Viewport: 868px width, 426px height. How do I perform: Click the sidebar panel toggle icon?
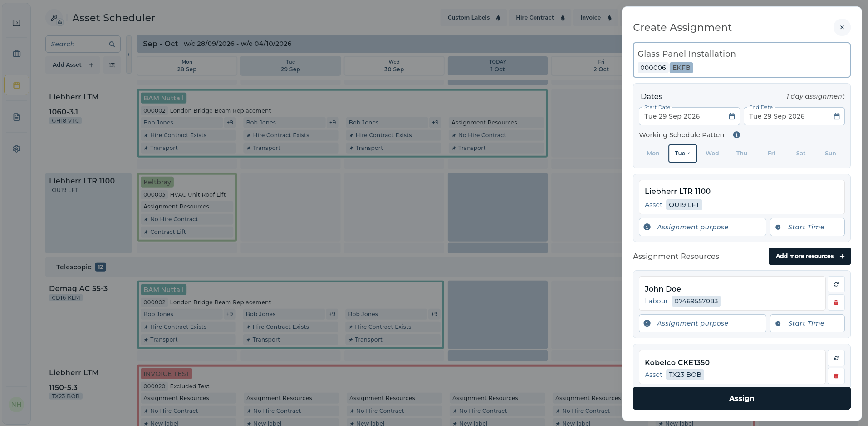[16, 23]
